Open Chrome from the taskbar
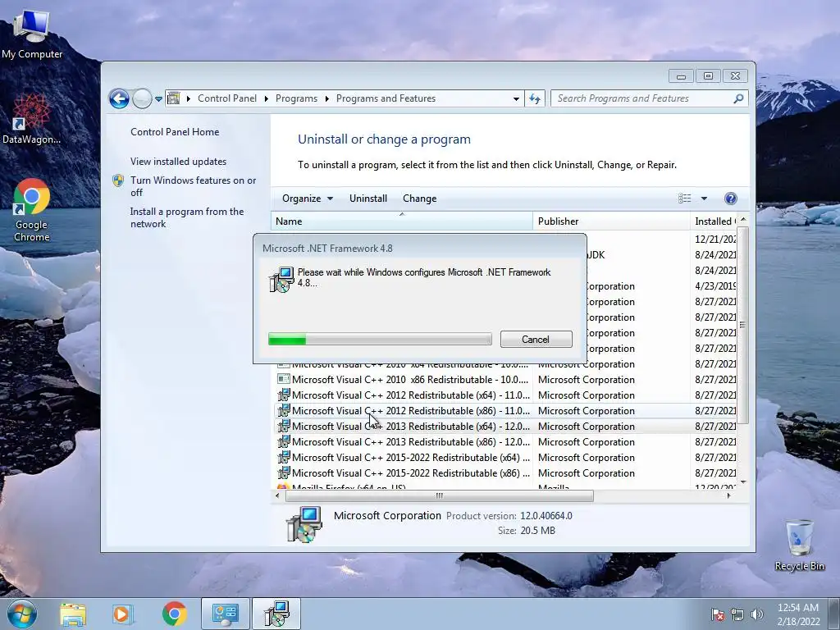 pos(174,614)
